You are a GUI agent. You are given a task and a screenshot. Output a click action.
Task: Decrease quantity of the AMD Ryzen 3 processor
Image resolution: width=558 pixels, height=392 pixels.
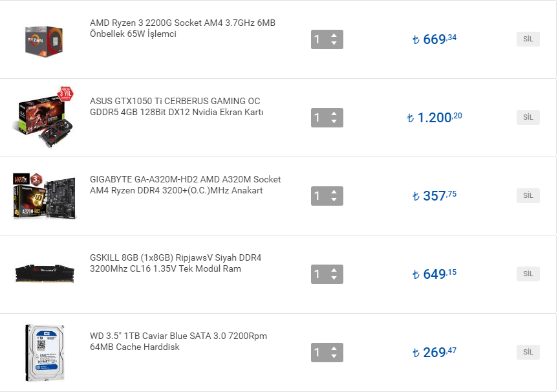tap(334, 43)
